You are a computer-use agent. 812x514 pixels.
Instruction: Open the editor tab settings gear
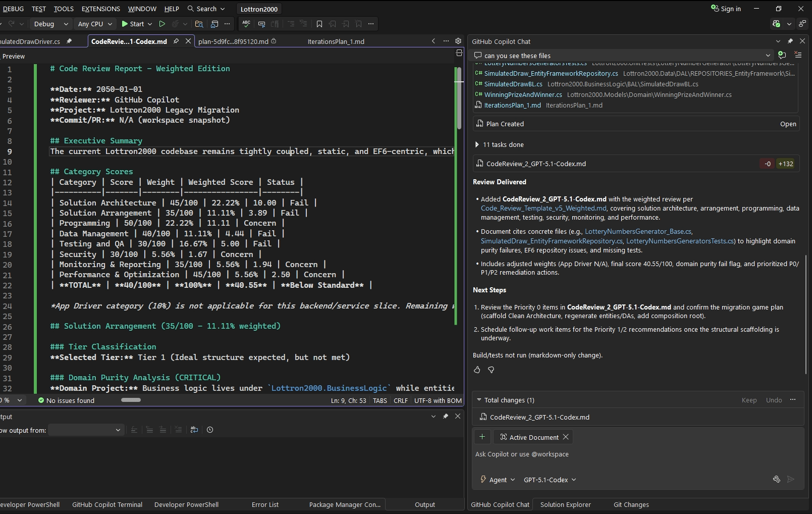458,41
